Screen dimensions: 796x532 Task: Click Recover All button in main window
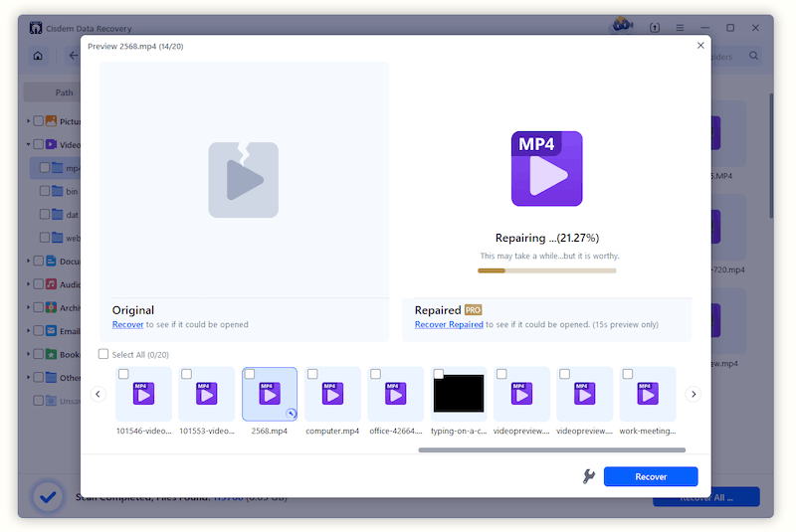706,498
